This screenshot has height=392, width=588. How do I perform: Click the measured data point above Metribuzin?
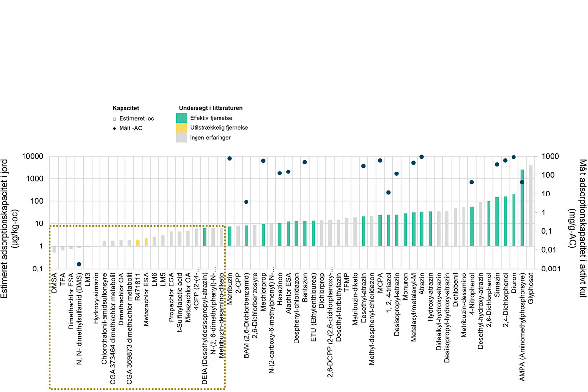[x=229, y=158]
